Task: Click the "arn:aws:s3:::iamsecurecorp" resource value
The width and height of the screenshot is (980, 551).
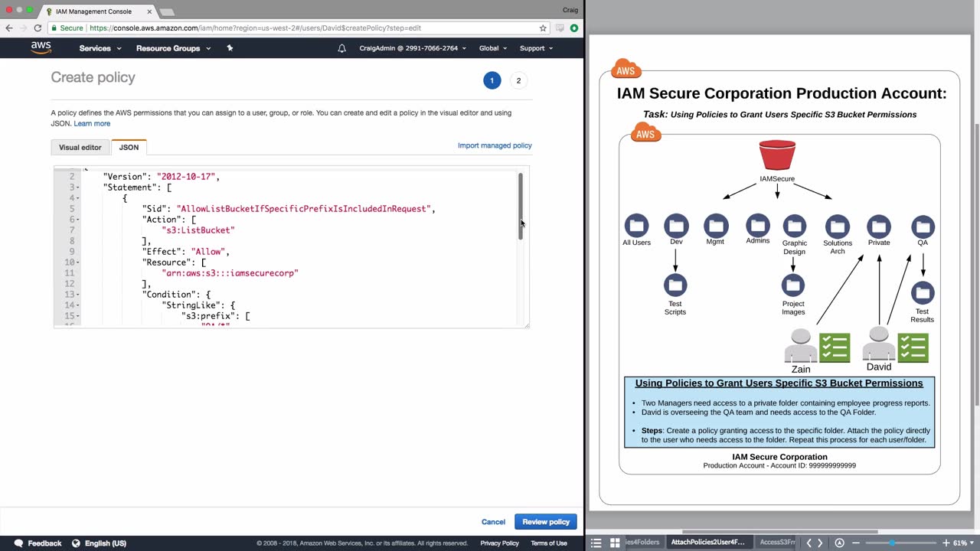Action: tap(230, 273)
